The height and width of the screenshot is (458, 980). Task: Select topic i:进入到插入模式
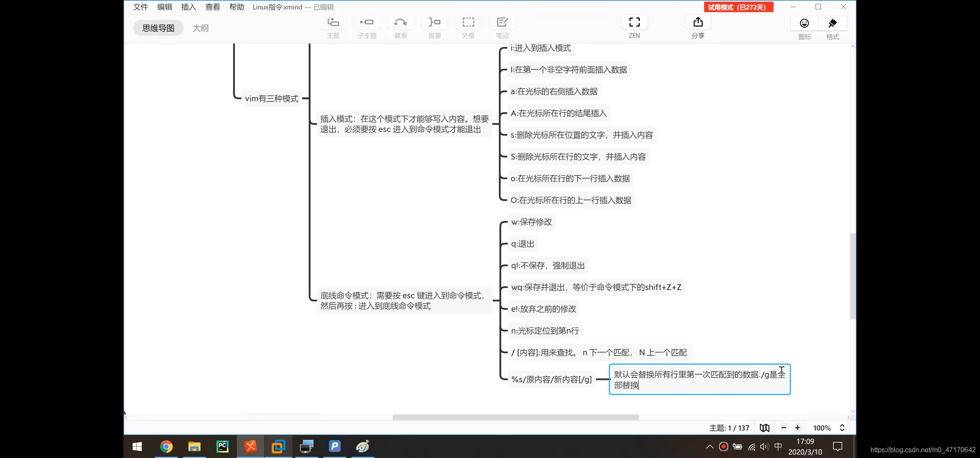(540, 48)
